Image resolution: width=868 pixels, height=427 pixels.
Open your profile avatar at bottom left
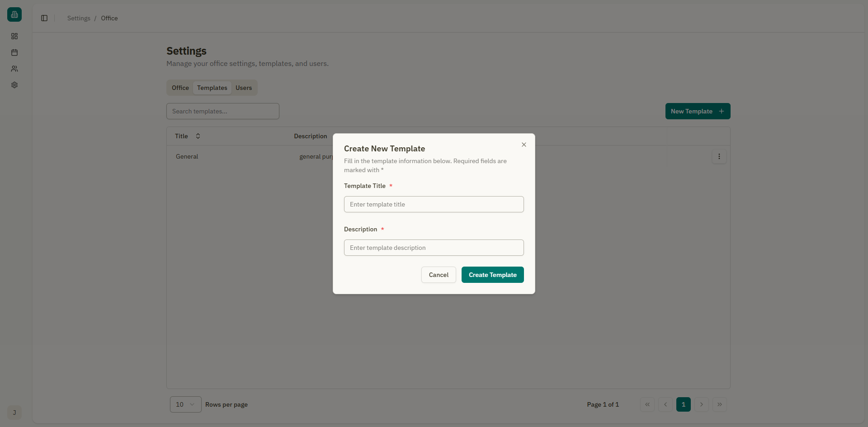tap(14, 412)
